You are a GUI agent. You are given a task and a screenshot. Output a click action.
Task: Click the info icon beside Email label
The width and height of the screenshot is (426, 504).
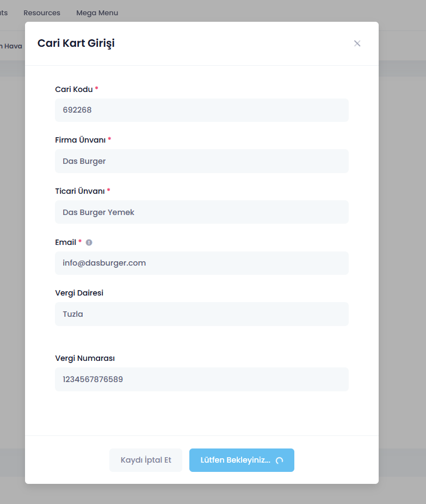[89, 242]
